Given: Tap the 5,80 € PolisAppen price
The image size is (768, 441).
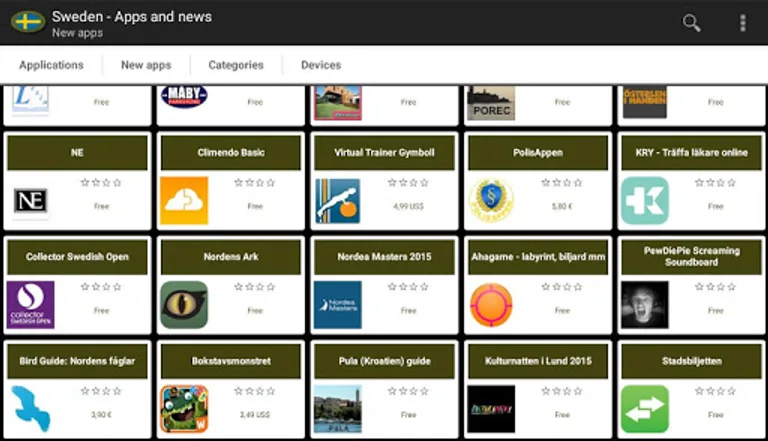Looking at the screenshot, I should [x=562, y=206].
